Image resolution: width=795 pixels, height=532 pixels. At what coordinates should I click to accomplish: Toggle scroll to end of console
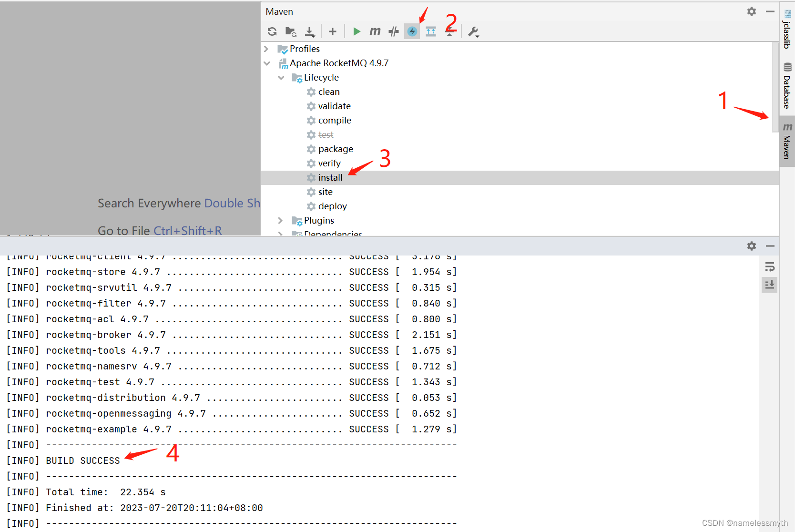(x=770, y=285)
